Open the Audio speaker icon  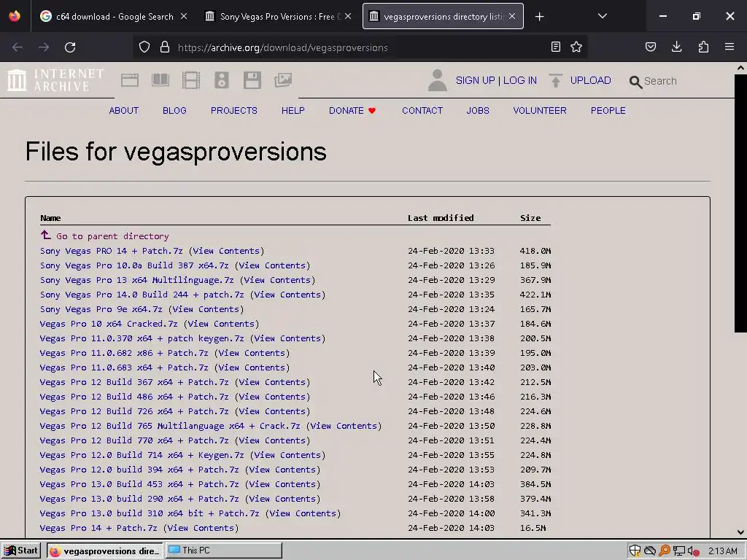click(222, 80)
